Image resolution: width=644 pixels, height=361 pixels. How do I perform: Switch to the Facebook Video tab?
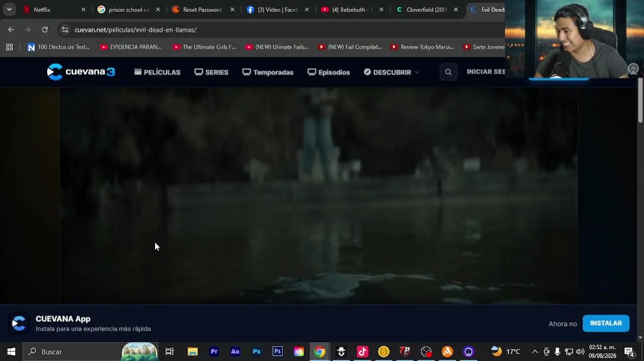click(x=277, y=10)
